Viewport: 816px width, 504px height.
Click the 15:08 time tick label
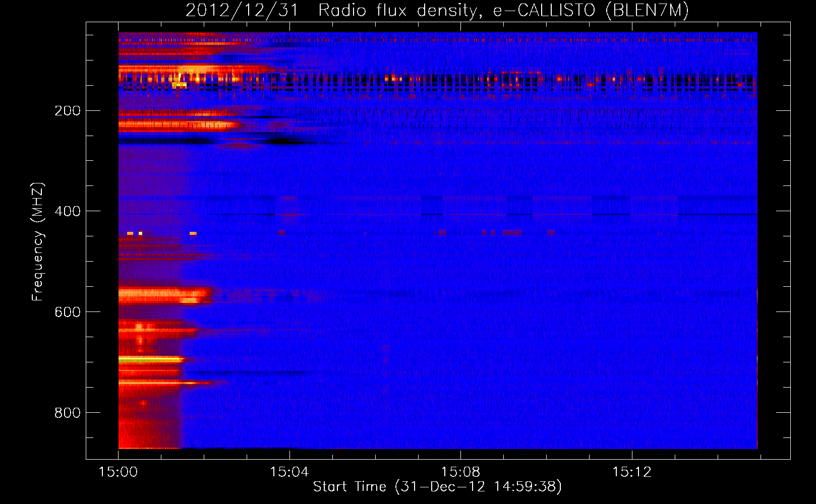coord(460,472)
